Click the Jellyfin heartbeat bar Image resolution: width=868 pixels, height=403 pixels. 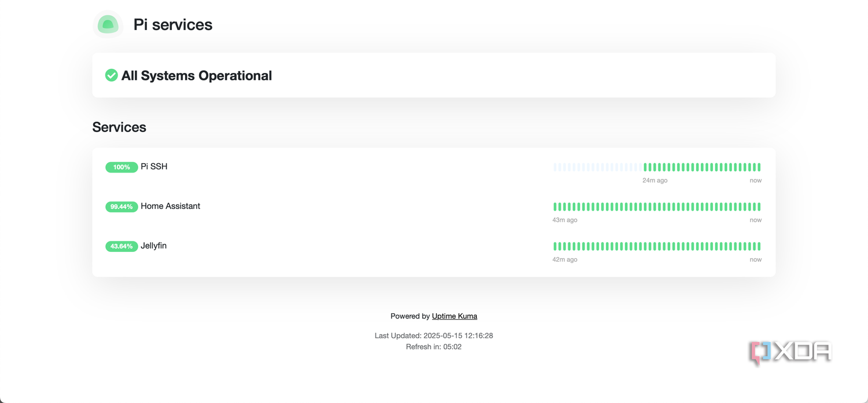tap(657, 246)
